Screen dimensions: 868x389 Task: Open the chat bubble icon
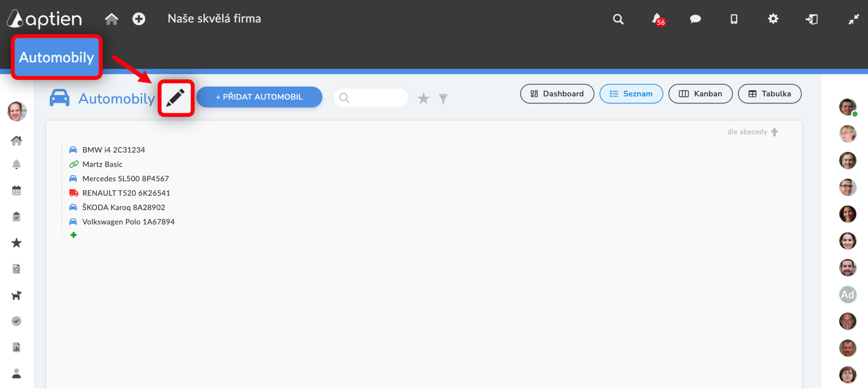[x=695, y=19]
